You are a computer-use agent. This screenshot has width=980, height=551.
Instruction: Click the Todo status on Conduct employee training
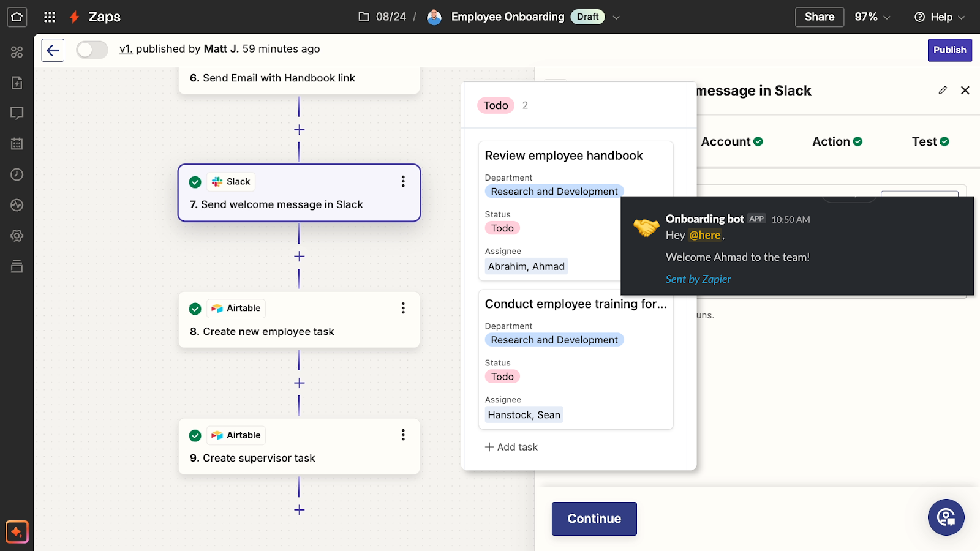[502, 377]
